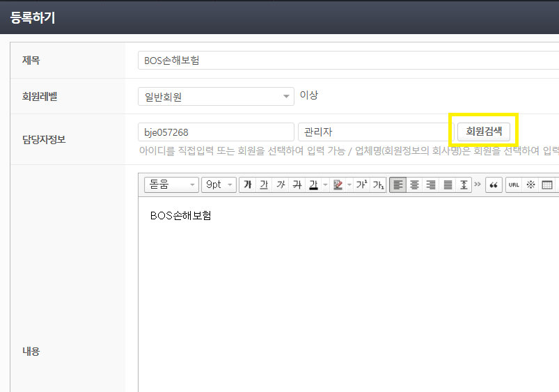Open the 돋움 font family dropdown

coord(171,185)
